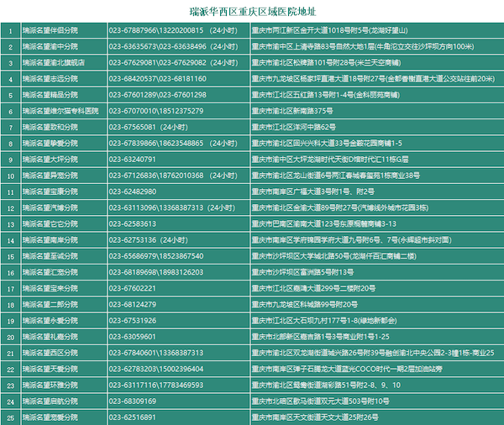Select hospital name 瑞派名望宝康分院
504x425 pixels.
coord(50,192)
